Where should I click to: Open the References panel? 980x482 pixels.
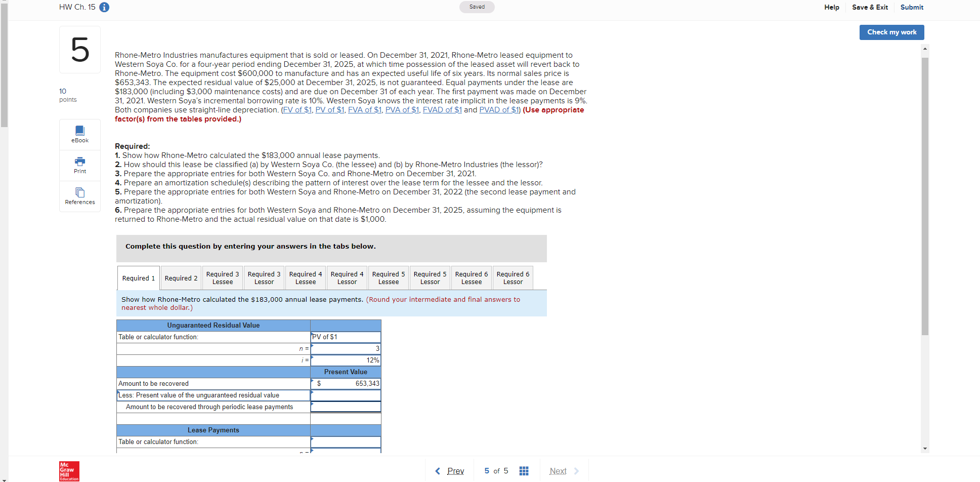coord(79,196)
